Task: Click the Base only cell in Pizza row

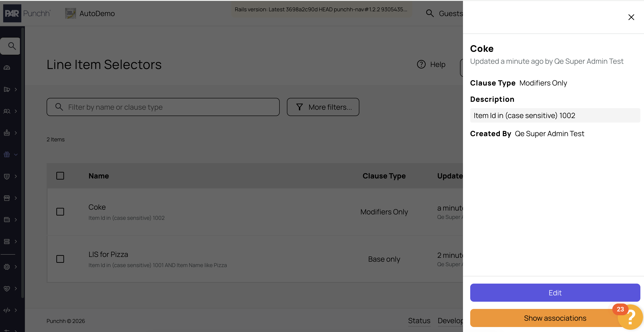Action: (384, 259)
